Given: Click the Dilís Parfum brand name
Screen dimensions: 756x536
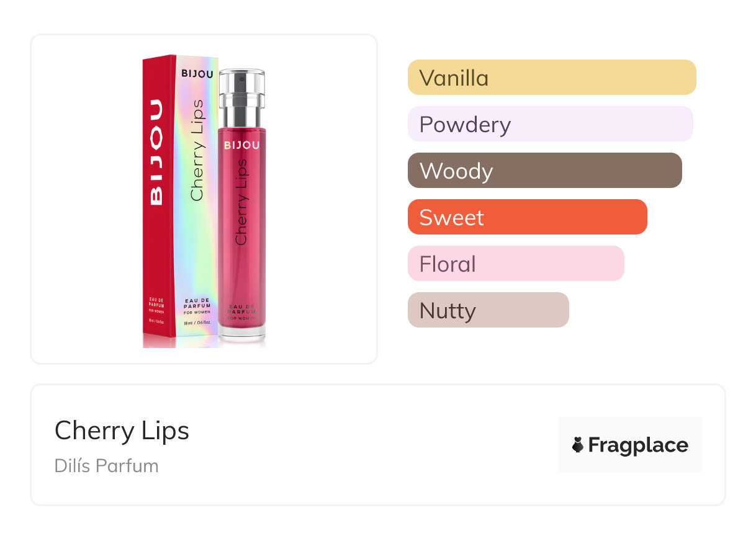Looking at the screenshot, I should pos(106,465).
